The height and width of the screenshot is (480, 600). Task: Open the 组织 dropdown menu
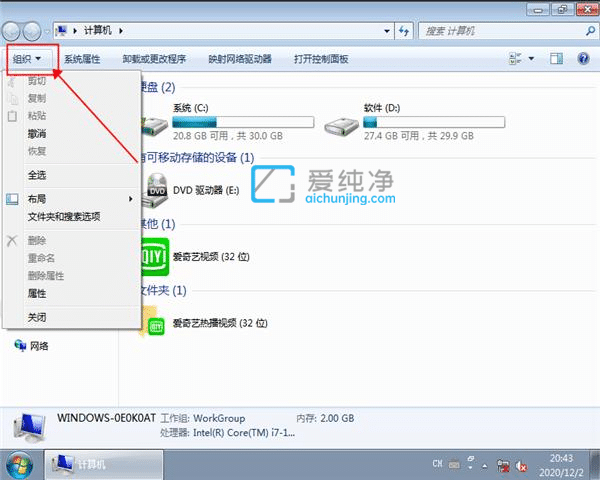(27, 59)
